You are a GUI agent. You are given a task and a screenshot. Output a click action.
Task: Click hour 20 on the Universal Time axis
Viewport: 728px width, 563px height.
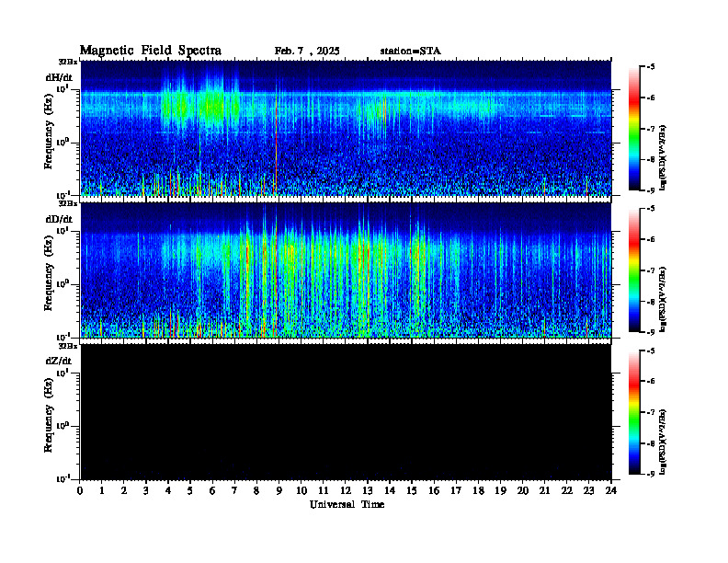pos(523,491)
